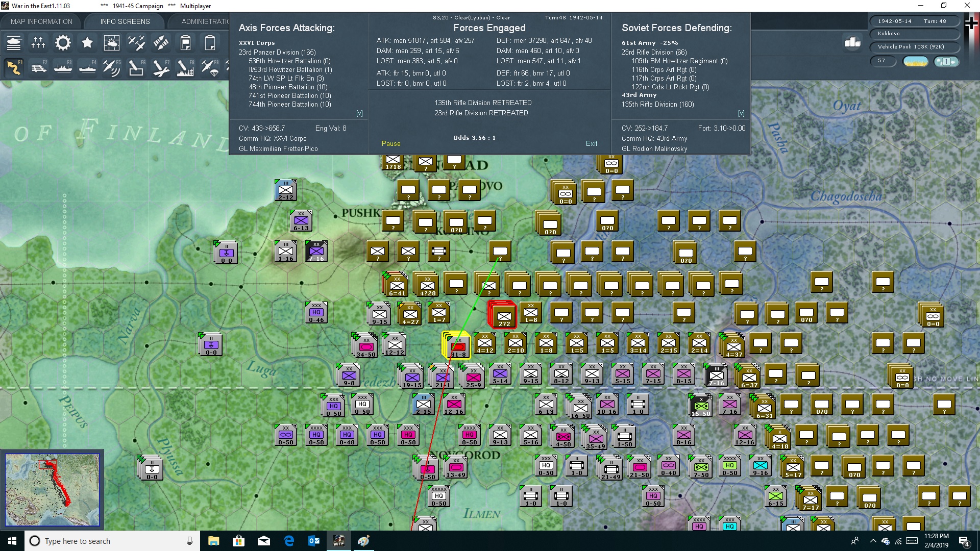Open the weather map grid icon
This screenshot has width=980, height=551.
(x=111, y=43)
